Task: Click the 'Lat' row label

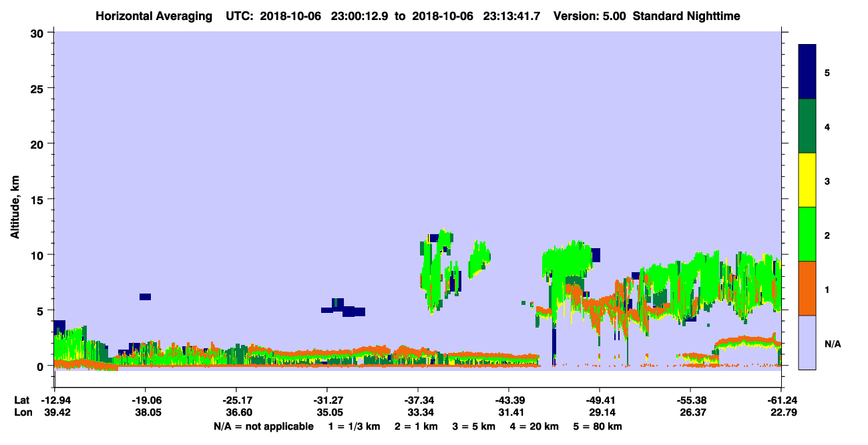Action: point(22,400)
